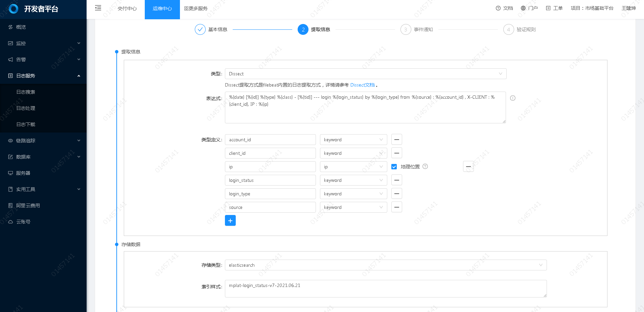Open the 类型 Dissect dropdown

pos(365,74)
